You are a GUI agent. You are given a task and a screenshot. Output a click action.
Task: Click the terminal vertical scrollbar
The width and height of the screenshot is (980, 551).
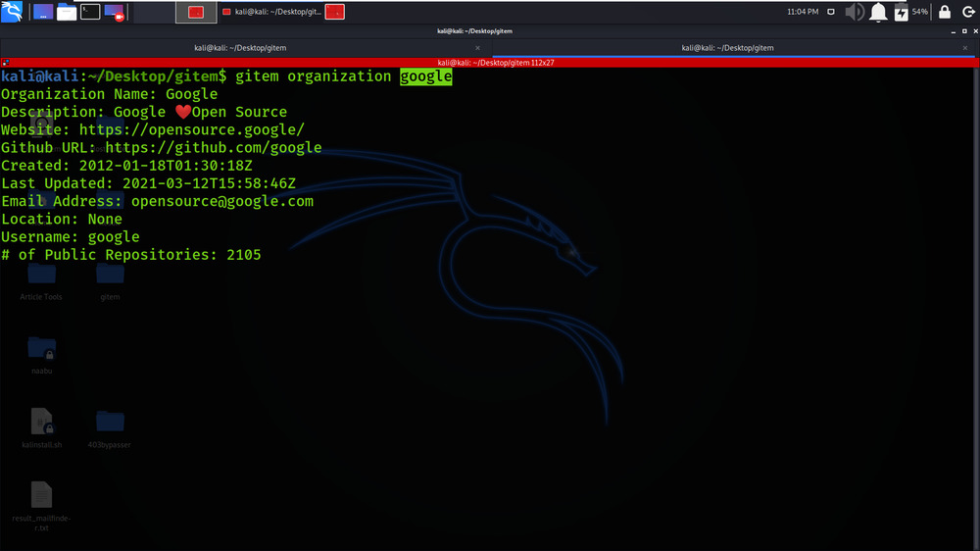[x=976, y=307]
